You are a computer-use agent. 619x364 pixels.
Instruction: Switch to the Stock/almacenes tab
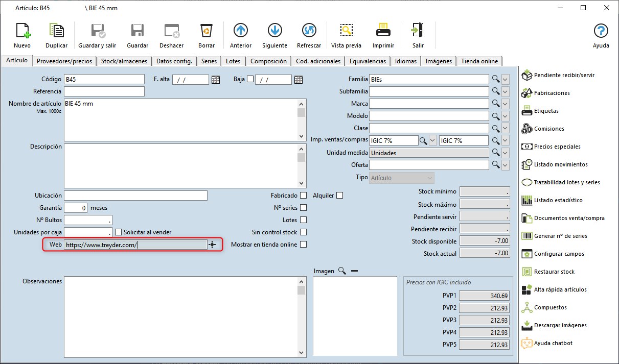(x=124, y=61)
